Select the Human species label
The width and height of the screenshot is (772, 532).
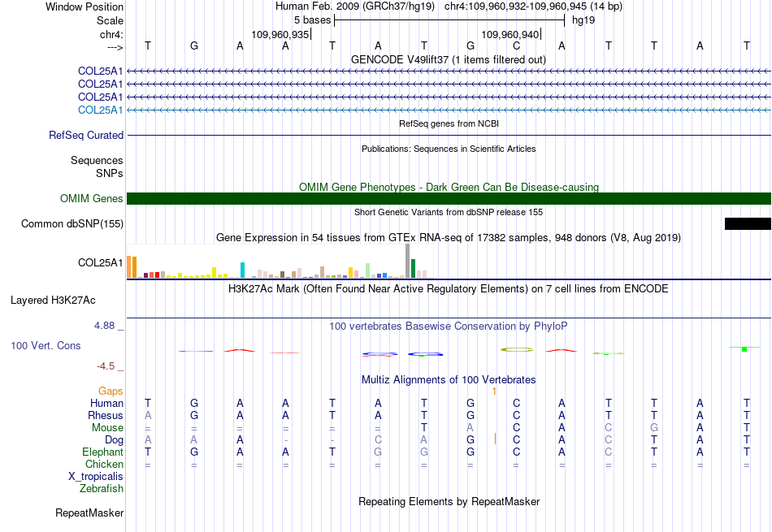point(106,404)
